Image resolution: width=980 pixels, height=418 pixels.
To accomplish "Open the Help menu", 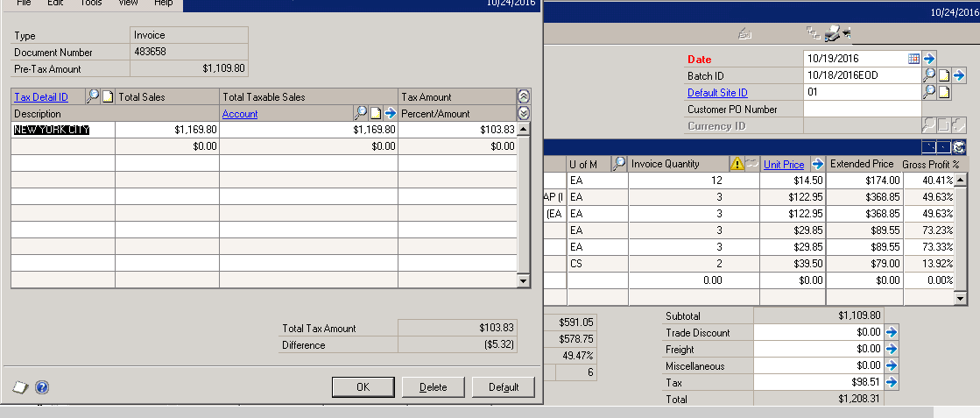I will [163, 3].
